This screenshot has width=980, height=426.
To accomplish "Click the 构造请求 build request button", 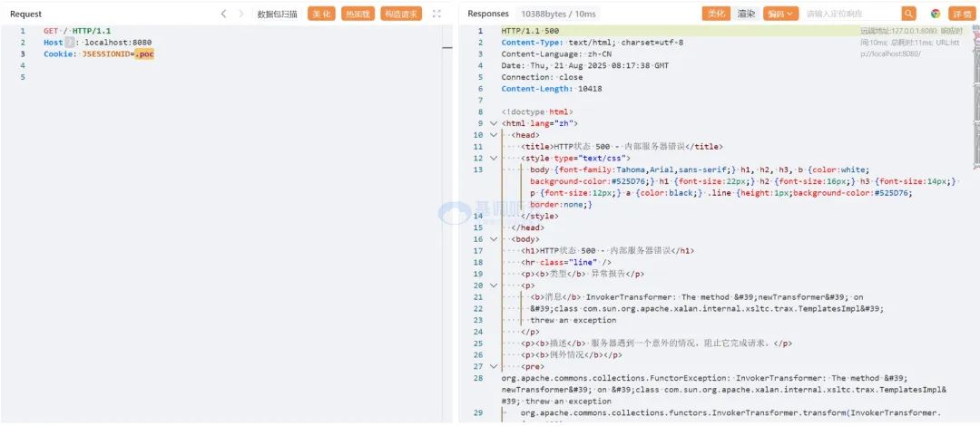I will coord(400,14).
